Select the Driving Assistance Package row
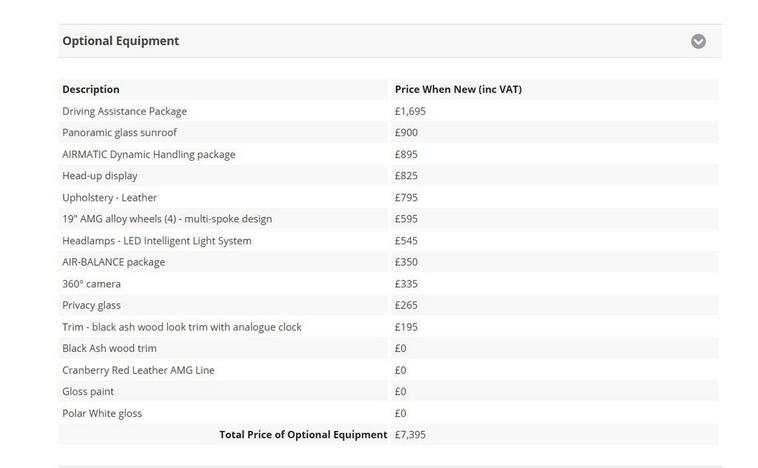Screen dimensions: 758x468 (x=125, y=111)
